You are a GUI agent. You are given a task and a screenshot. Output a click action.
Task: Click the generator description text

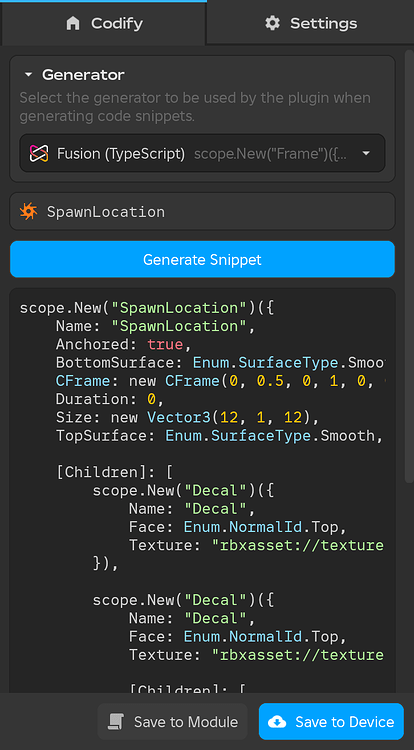click(x=195, y=107)
